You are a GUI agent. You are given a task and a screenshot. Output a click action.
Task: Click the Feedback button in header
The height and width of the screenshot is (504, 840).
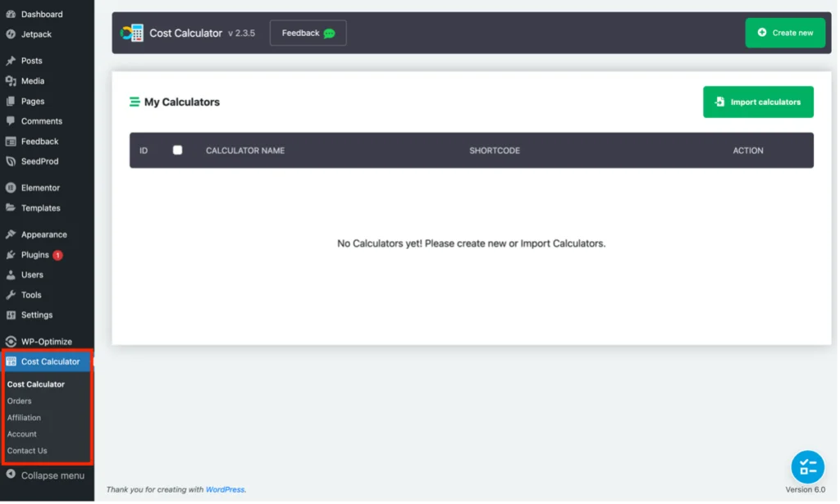coord(308,33)
